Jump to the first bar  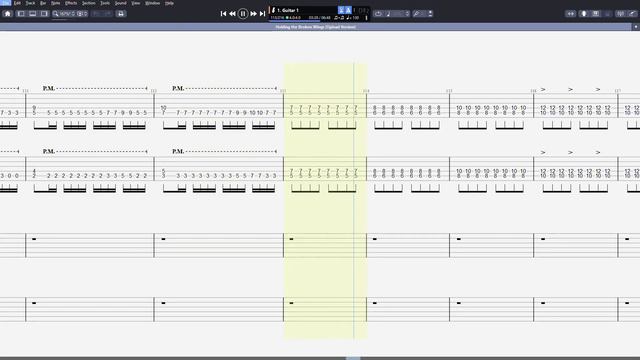pyautogui.click(x=223, y=13)
